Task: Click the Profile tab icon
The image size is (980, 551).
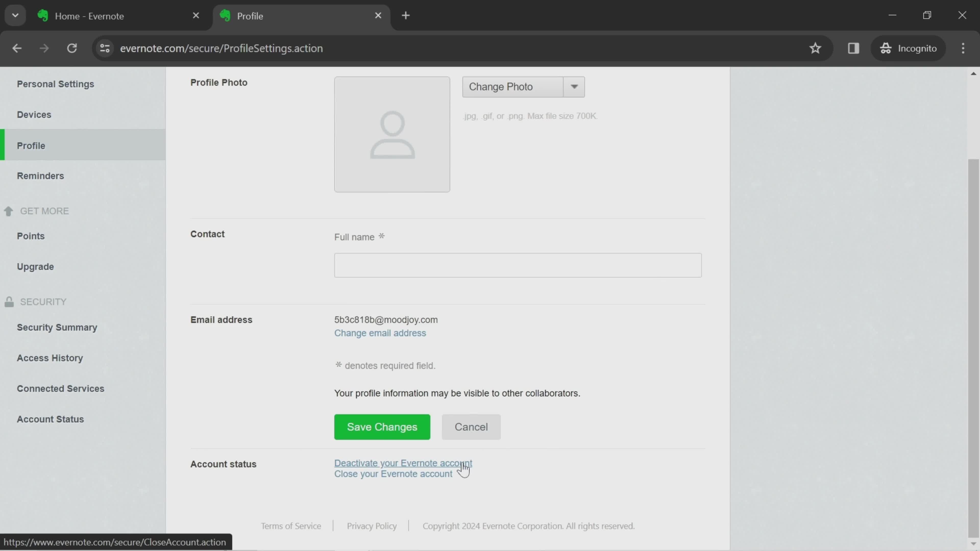Action: point(226,15)
